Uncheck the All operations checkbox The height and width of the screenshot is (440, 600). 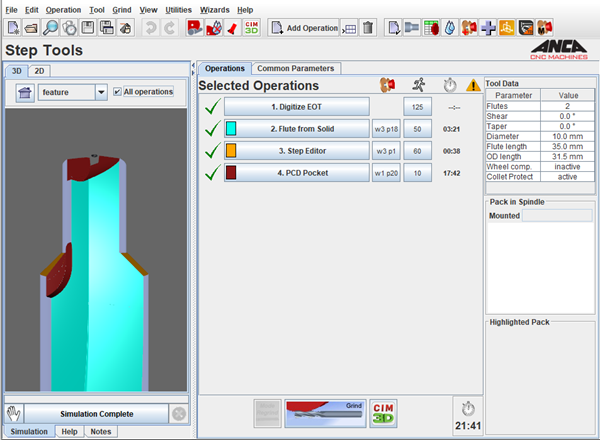[118, 92]
